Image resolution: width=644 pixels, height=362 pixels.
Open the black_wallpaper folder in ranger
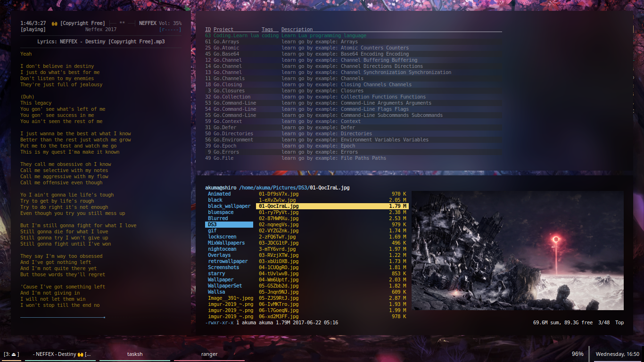click(x=229, y=206)
